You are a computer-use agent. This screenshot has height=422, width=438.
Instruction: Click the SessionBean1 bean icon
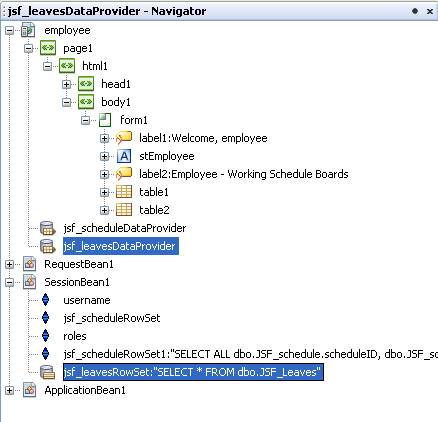coord(29,282)
